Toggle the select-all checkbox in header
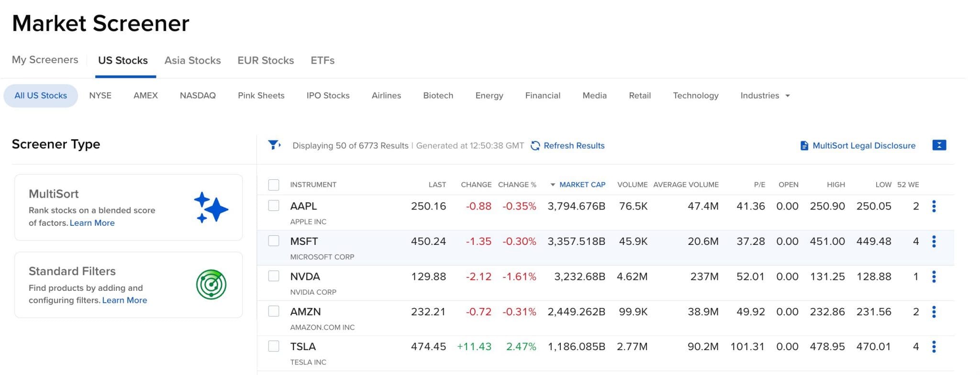 pos(274,185)
